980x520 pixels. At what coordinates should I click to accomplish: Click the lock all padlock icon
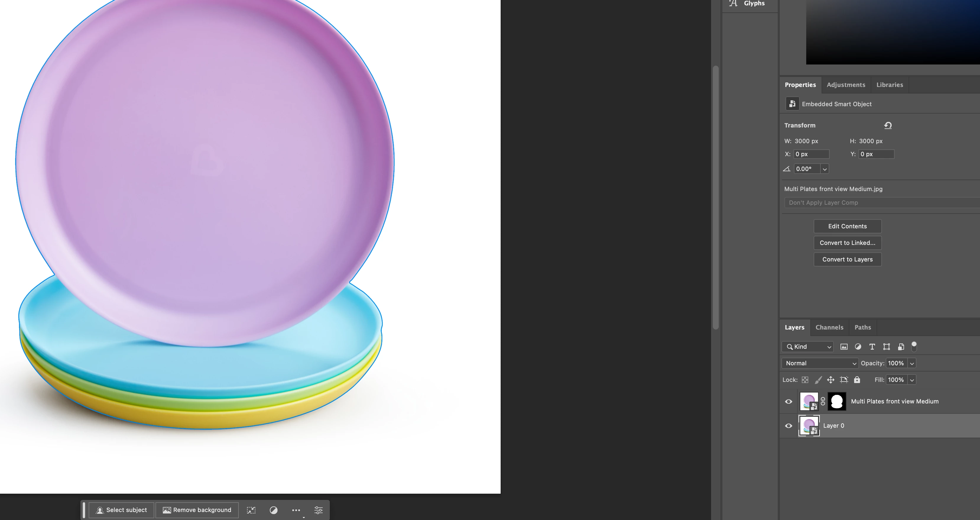[x=857, y=379]
